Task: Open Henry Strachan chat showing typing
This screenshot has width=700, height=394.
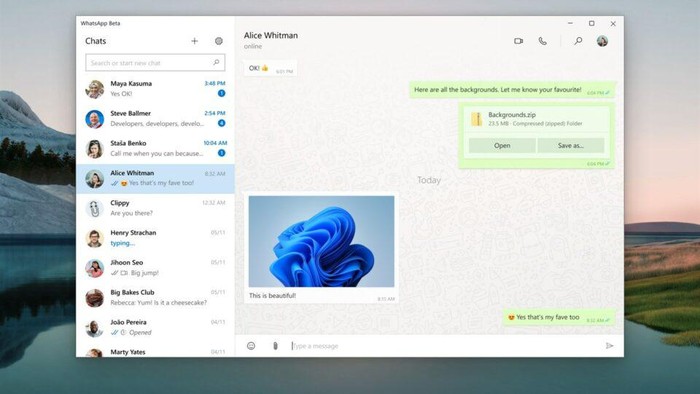Action: [x=155, y=238]
